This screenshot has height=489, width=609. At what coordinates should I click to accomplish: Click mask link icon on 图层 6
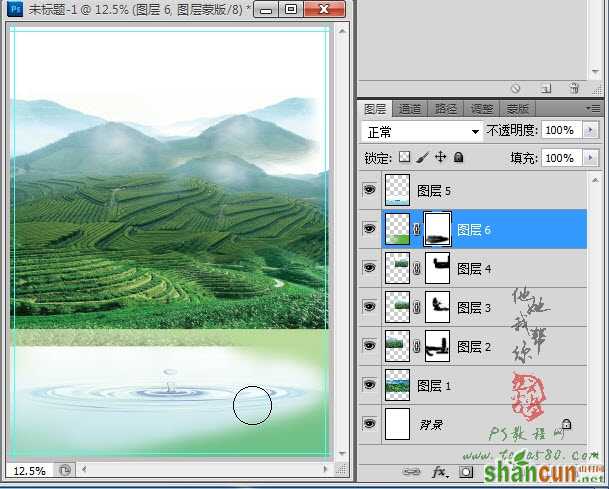[x=417, y=230]
